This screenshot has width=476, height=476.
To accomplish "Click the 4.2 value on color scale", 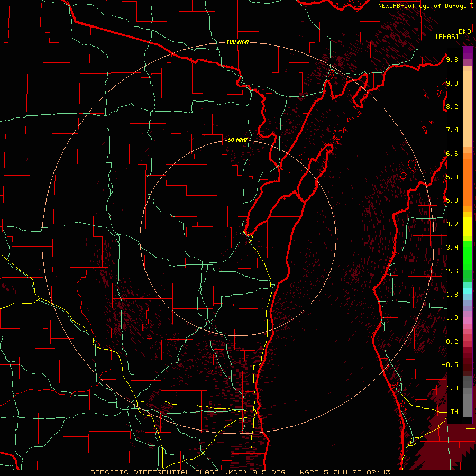I will [452, 224].
